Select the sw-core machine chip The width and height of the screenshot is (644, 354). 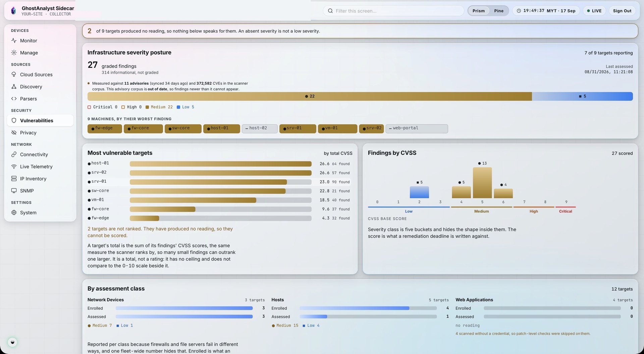coord(183,129)
